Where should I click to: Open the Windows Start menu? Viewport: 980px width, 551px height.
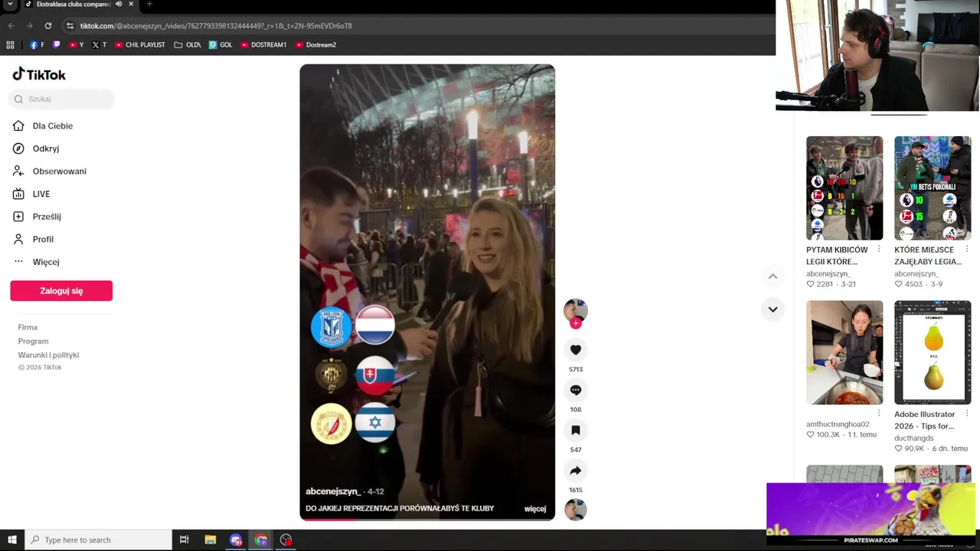click(x=11, y=540)
